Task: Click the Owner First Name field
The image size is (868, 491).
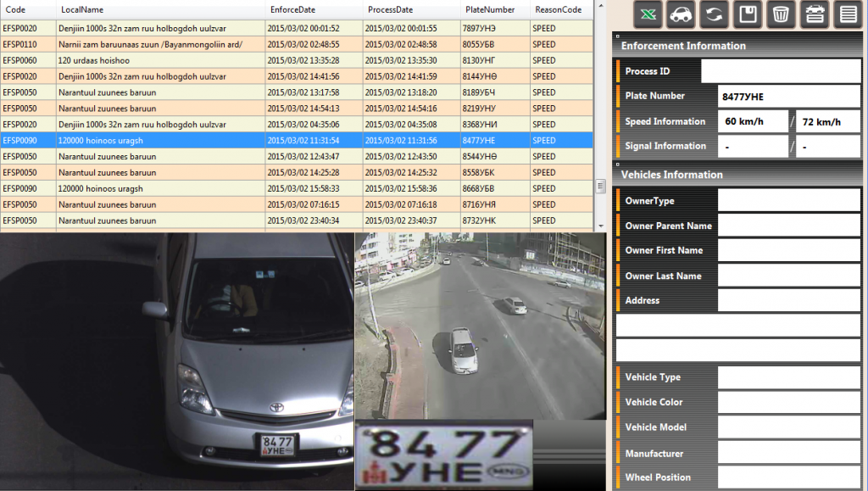Action: click(788, 250)
